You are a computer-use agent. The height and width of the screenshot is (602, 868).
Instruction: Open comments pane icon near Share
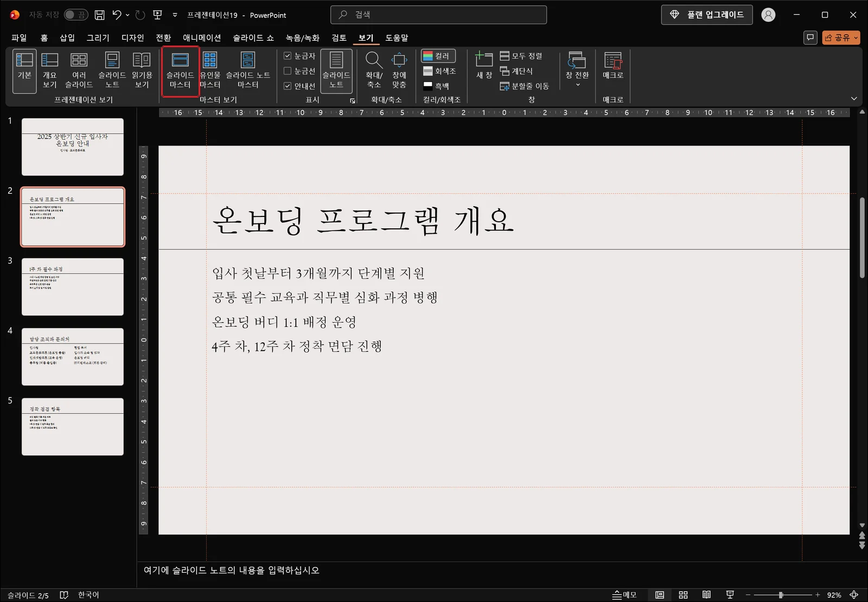[810, 37]
